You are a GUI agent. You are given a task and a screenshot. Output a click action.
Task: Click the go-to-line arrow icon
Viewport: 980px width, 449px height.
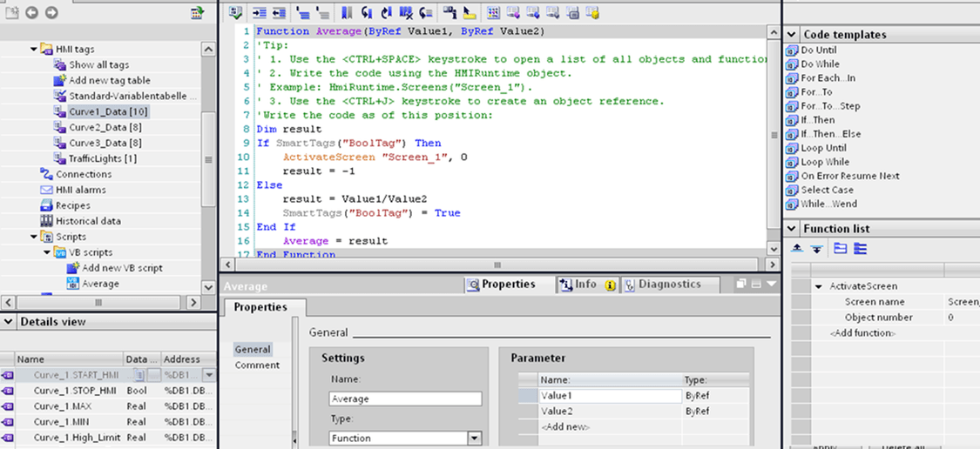[x=426, y=12]
